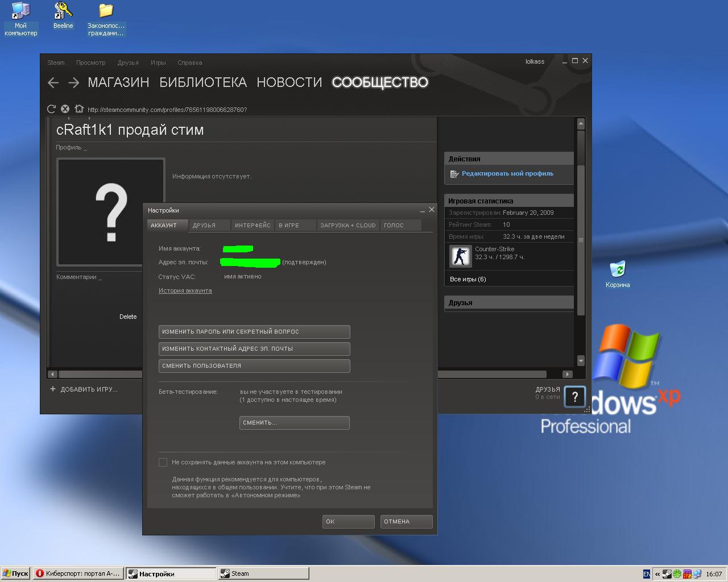Select the ИНТЕРФЕЙС settings tab
728x582 pixels.
pos(253,226)
